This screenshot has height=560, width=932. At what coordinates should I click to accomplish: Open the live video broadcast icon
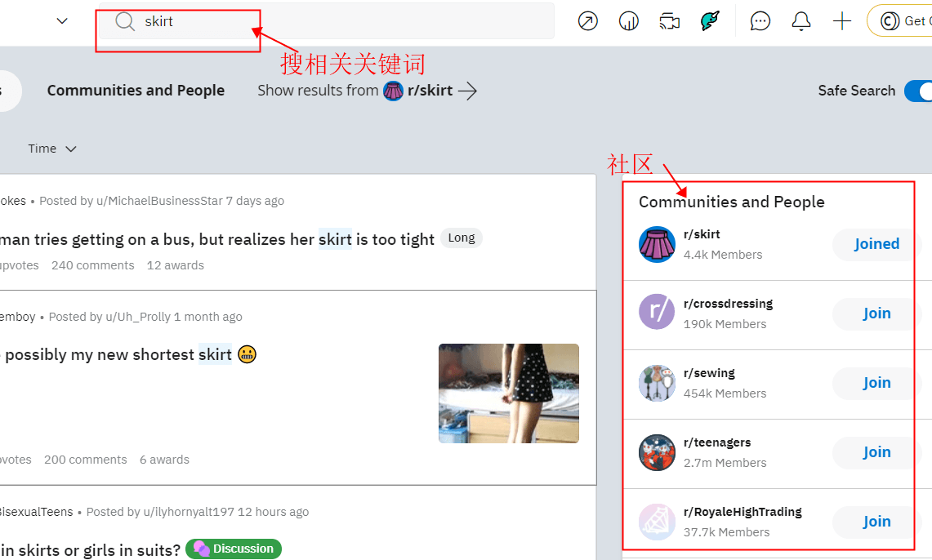669,21
